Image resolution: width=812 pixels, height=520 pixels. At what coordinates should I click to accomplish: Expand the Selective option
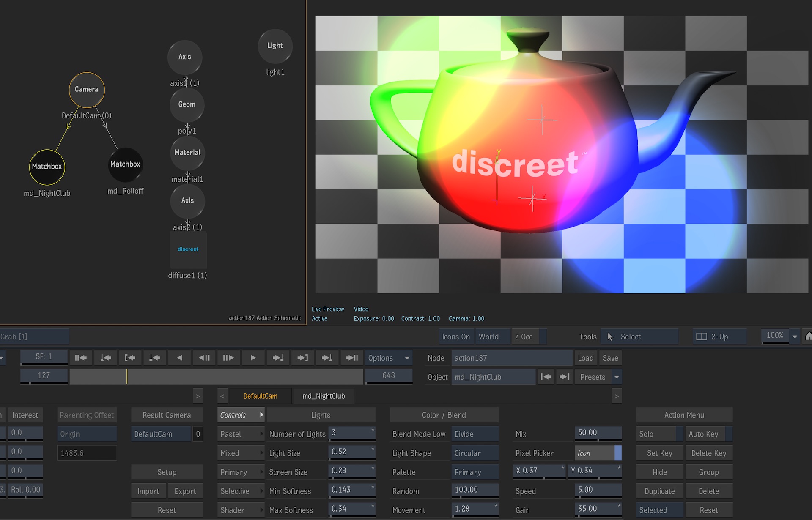coord(241,491)
